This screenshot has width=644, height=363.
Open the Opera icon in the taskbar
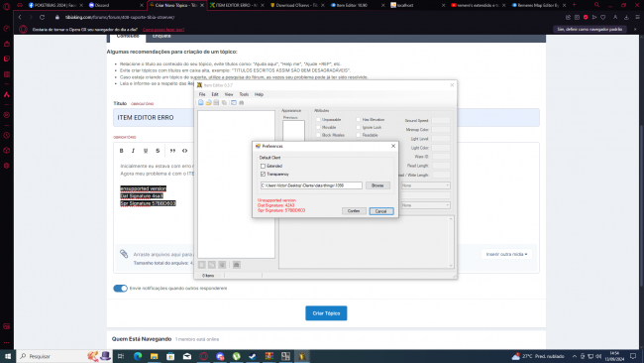[204, 356]
